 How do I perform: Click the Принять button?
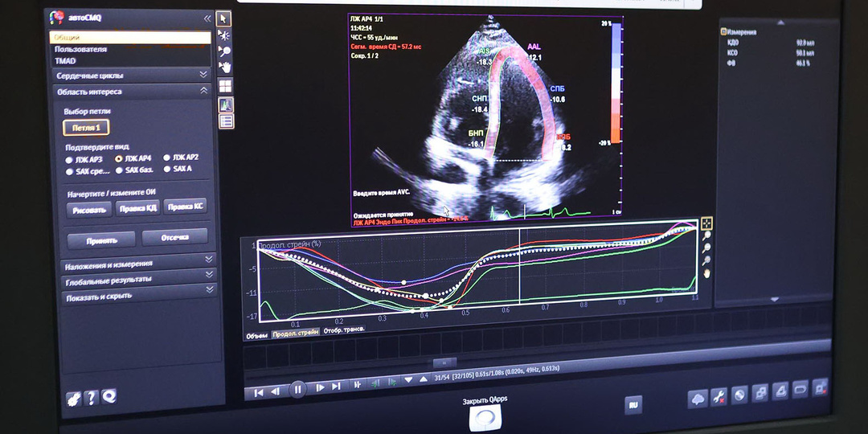pos(101,240)
